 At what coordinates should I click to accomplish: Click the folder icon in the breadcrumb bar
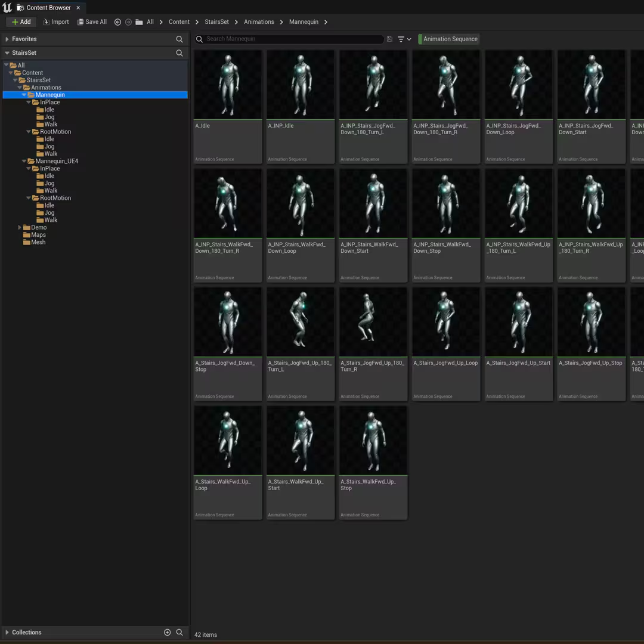tap(139, 22)
